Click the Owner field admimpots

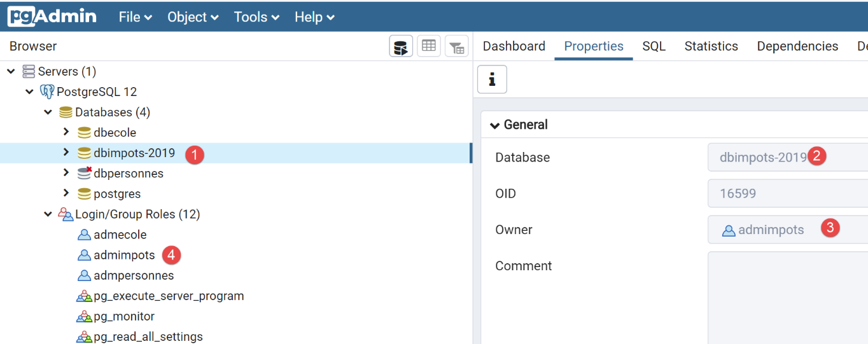[771, 230]
